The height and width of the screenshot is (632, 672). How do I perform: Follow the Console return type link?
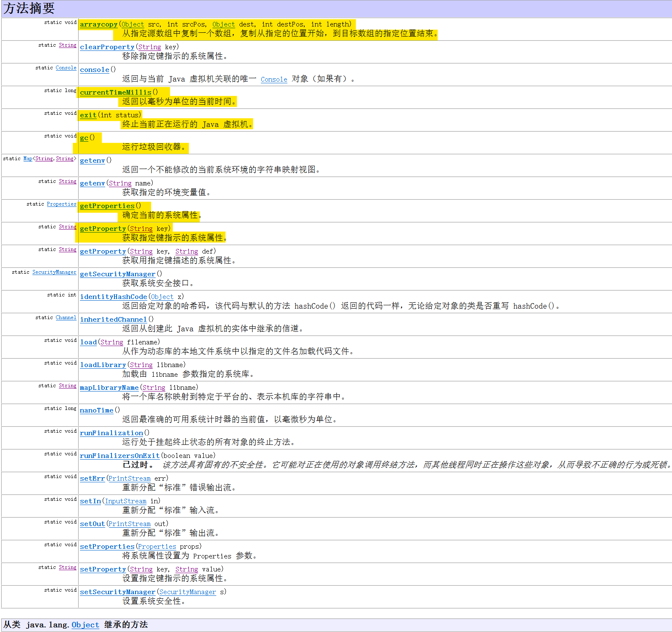66,68
